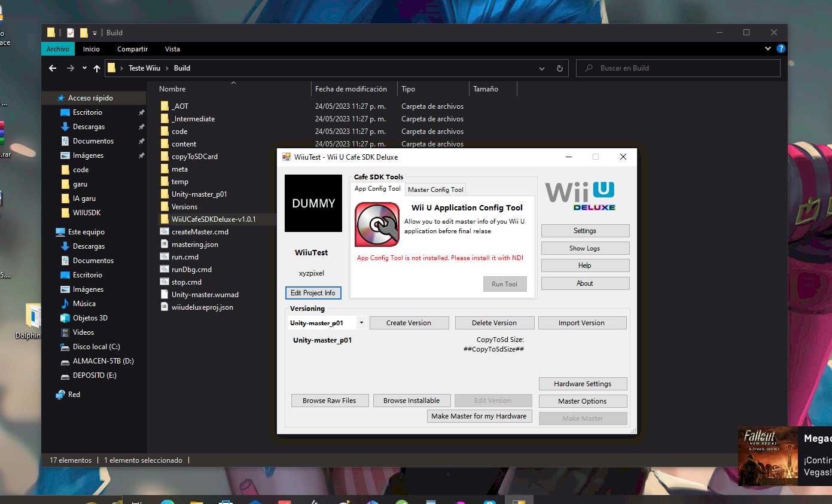Click the DUMMY project thumbnail

pos(313,203)
